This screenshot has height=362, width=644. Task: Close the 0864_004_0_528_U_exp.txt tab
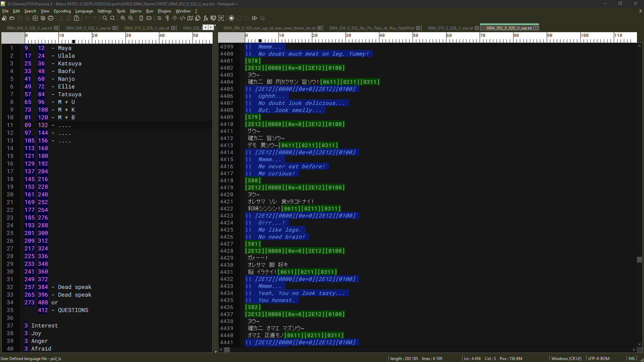[56, 28]
